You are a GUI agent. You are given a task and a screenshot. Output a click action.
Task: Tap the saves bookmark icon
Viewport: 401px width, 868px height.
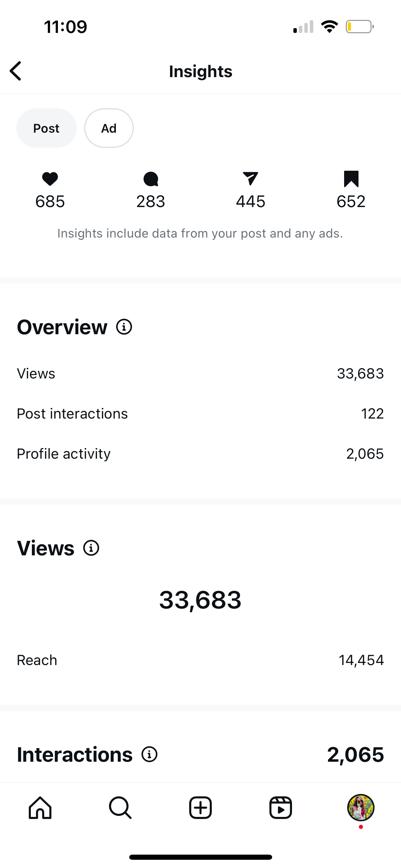coord(351,179)
